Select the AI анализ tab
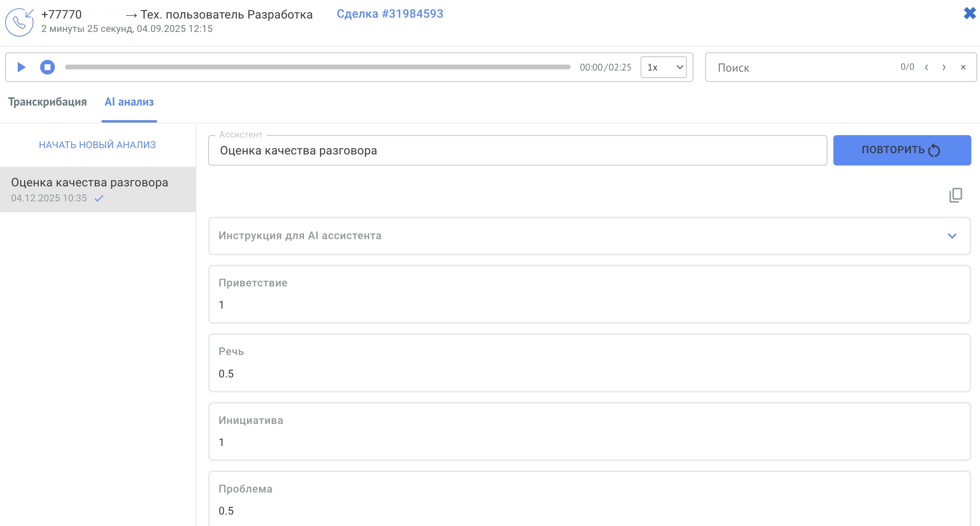 129,102
